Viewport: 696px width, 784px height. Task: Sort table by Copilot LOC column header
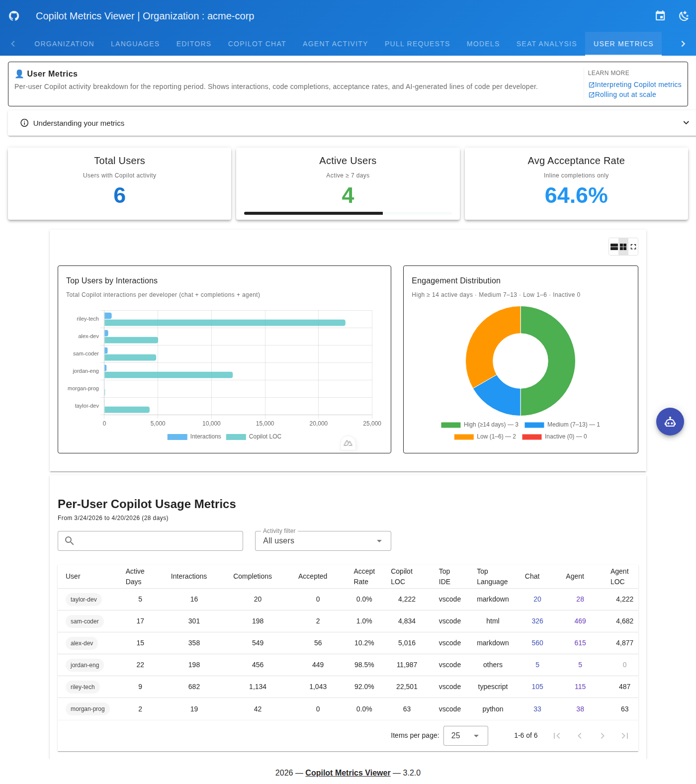tap(402, 577)
